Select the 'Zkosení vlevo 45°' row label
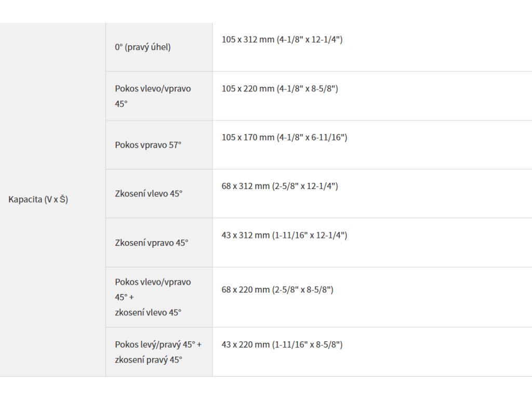This screenshot has width=532, height=399. click(149, 194)
